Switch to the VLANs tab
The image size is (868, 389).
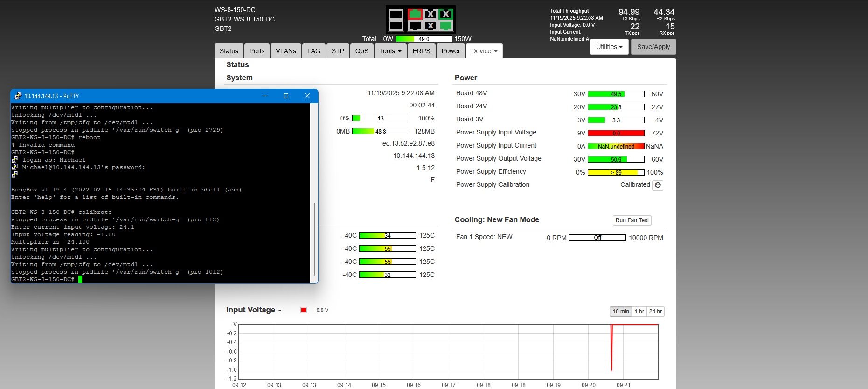click(x=285, y=51)
